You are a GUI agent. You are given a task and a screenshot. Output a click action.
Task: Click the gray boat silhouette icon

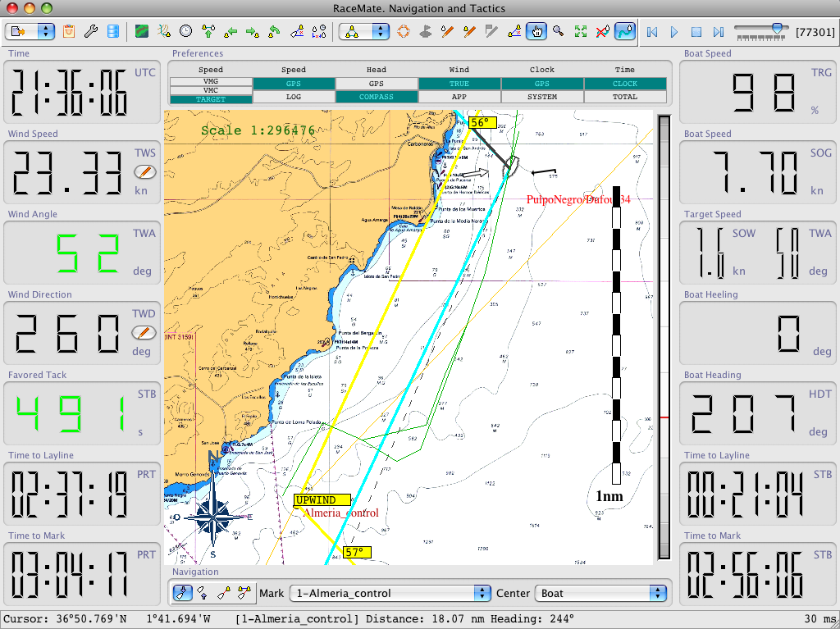[426, 32]
